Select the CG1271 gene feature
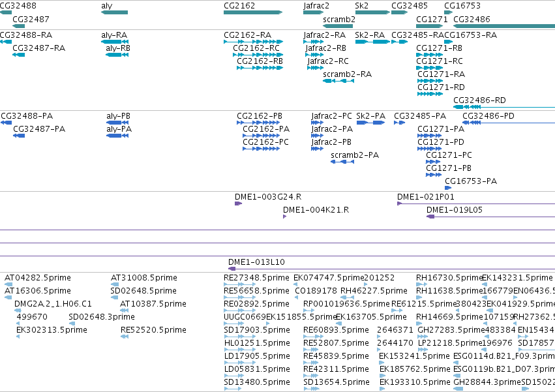555x392 pixels. pyautogui.click(x=430, y=26)
